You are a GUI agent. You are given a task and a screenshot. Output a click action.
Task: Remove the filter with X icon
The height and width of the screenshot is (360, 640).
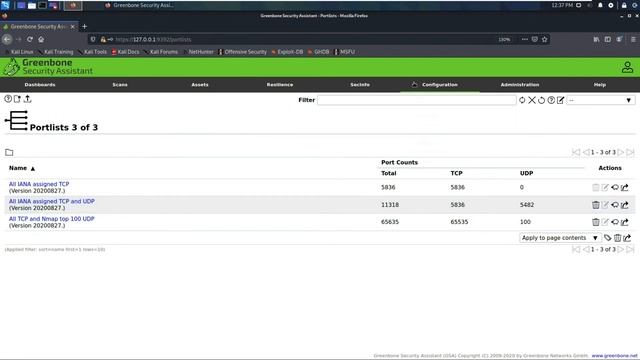tap(532, 100)
